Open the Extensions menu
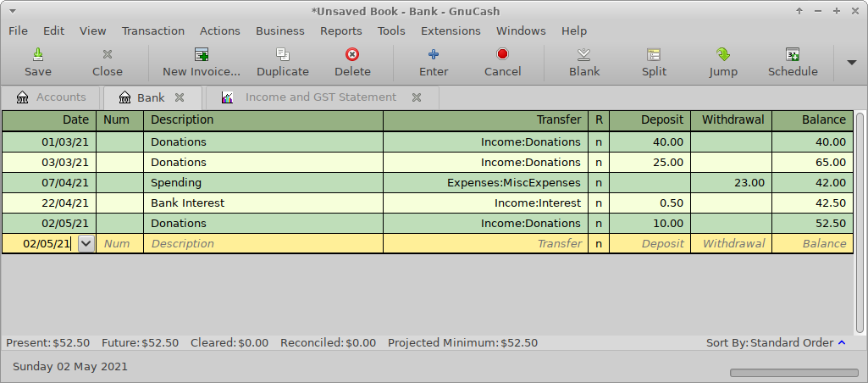 451,31
